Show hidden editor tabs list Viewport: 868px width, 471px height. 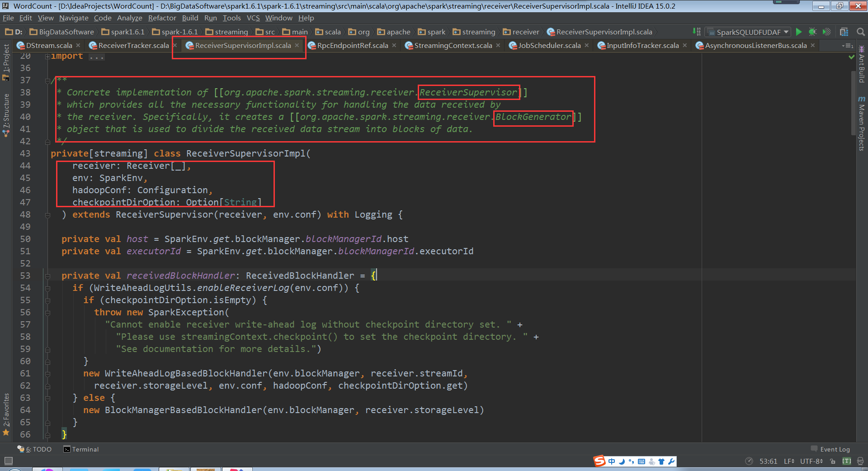coord(848,46)
